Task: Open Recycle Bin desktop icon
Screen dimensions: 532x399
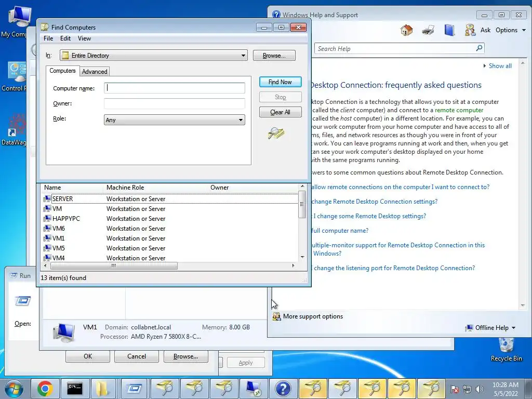Action: (x=506, y=350)
